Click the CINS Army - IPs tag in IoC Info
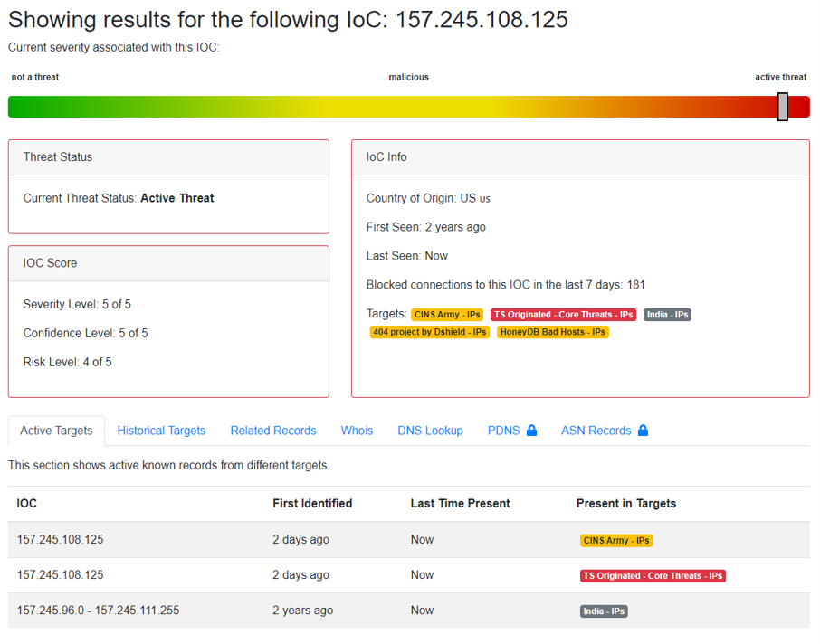Image resolution: width=820 pixels, height=644 pixels. coord(447,315)
